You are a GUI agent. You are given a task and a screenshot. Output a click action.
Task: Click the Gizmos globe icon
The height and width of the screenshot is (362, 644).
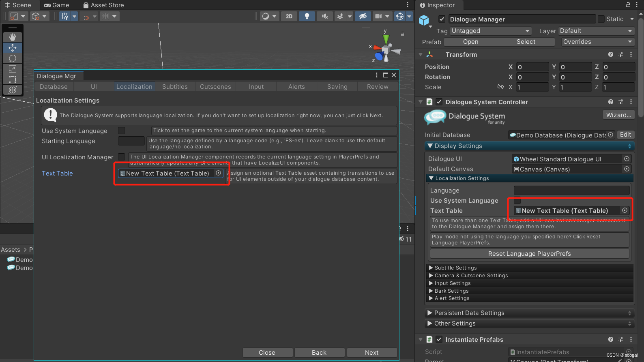tap(400, 16)
